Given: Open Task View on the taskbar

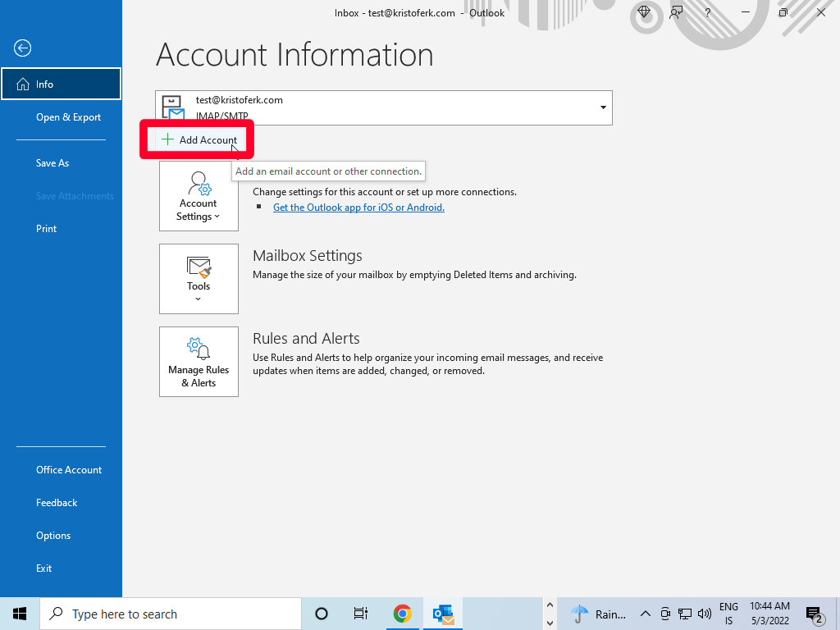Looking at the screenshot, I should (360, 614).
